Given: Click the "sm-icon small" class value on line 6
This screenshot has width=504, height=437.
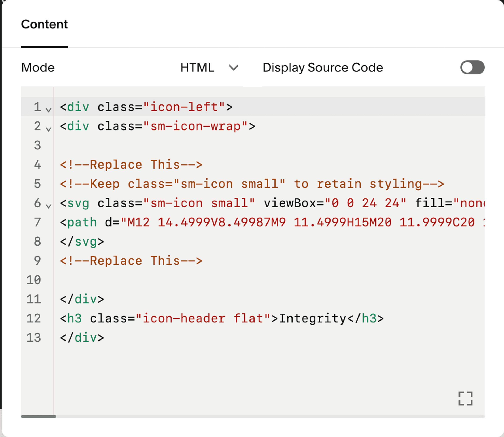Looking at the screenshot, I should point(199,203).
